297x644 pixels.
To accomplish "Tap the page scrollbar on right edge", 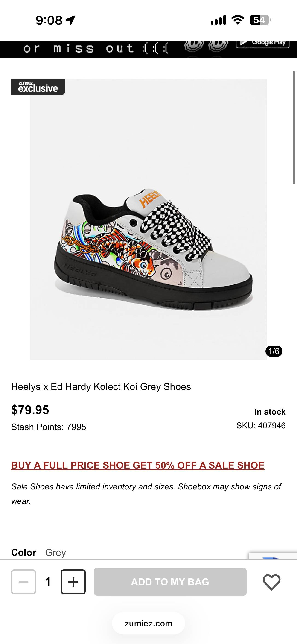I will click(x=294, y=128).
